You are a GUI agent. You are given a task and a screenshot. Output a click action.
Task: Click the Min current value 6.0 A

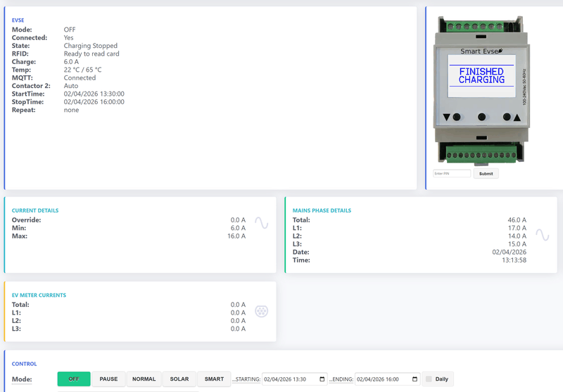238,228
